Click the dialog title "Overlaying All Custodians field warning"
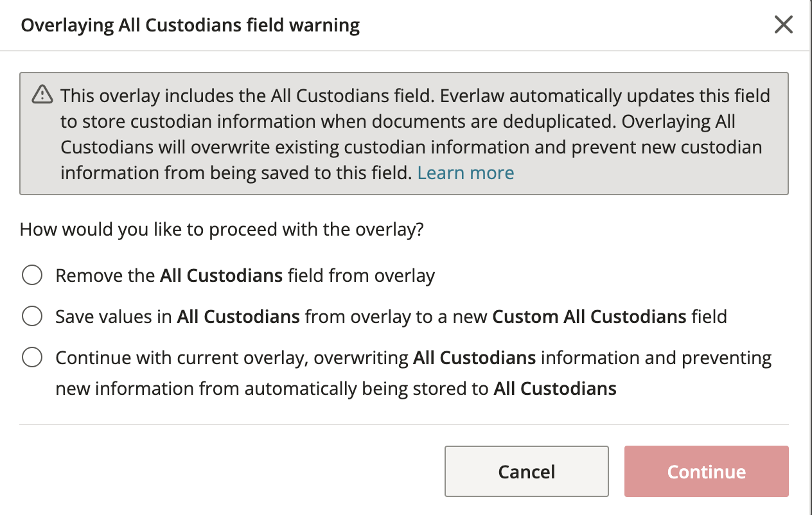The width and height of the screenshot is (812, 515). (x=191, y=24)
